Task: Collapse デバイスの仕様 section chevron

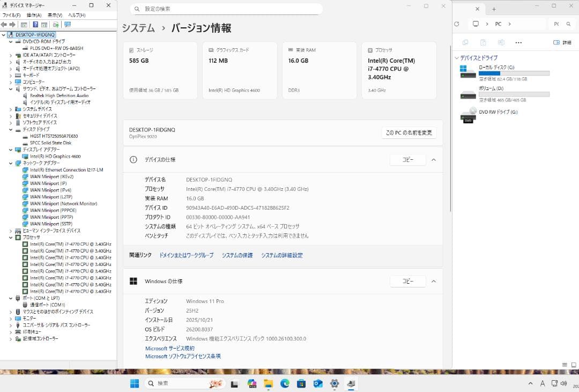Action: [x=434, y=160]
